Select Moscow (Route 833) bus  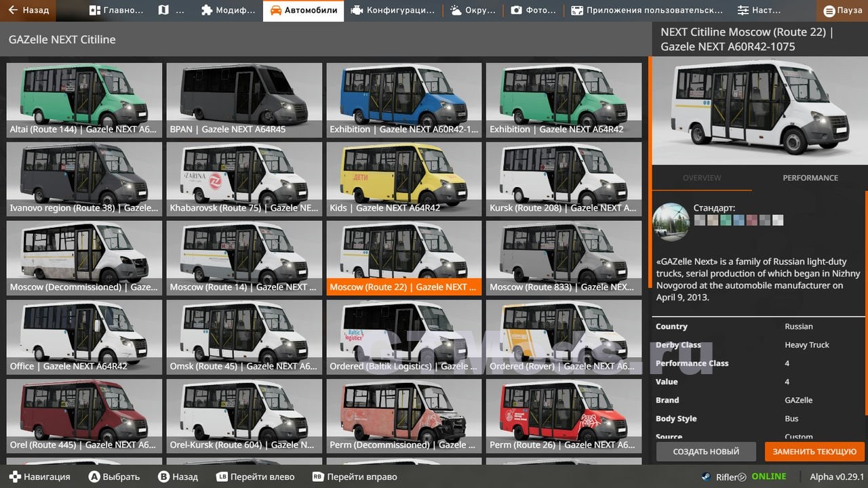click(x=564, y=258)
